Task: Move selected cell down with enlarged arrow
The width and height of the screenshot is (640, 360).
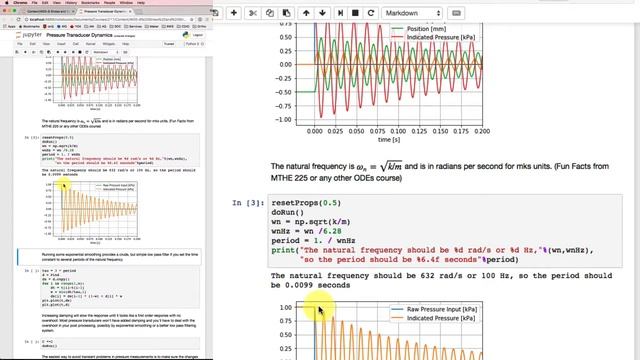Action: pos(322,13)
